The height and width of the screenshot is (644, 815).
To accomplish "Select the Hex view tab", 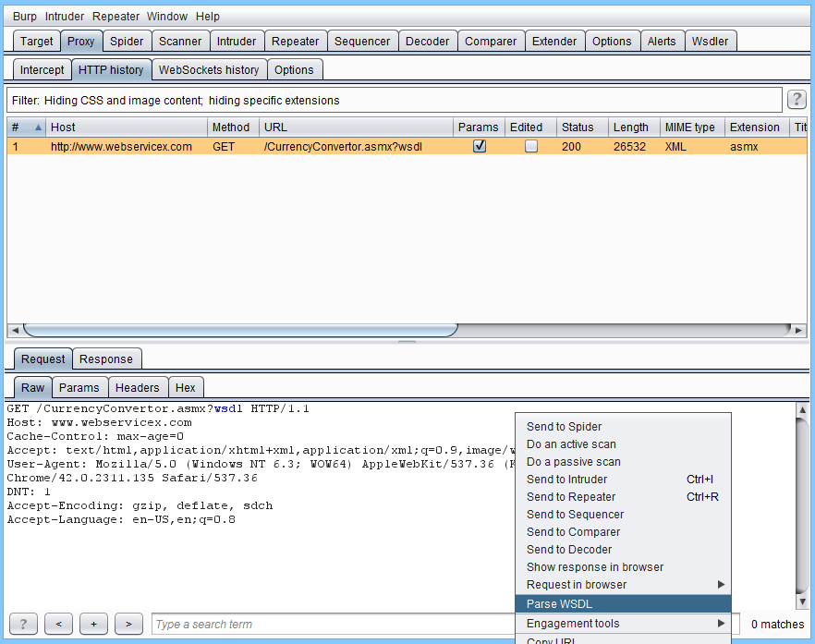I will (186, 388).
